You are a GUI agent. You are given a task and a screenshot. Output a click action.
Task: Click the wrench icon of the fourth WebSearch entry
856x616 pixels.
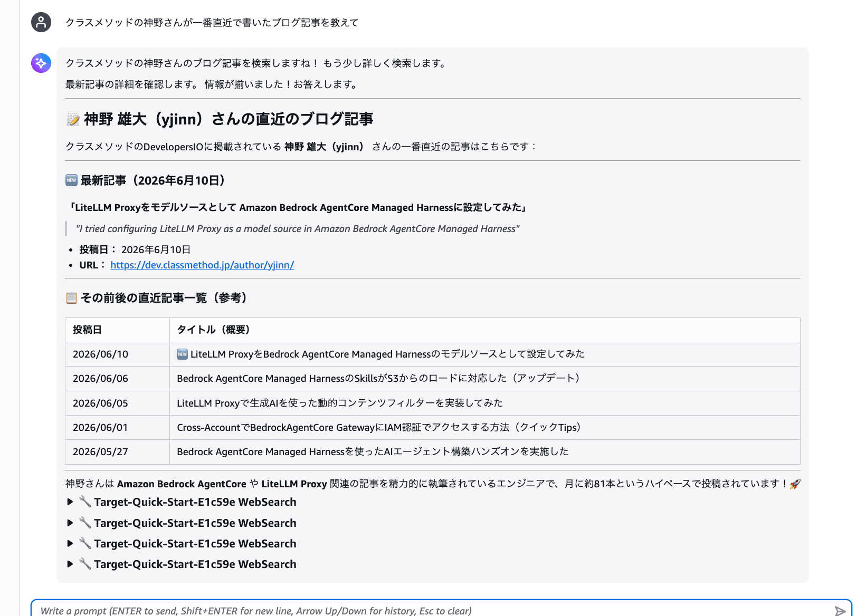tap(85, 564)
